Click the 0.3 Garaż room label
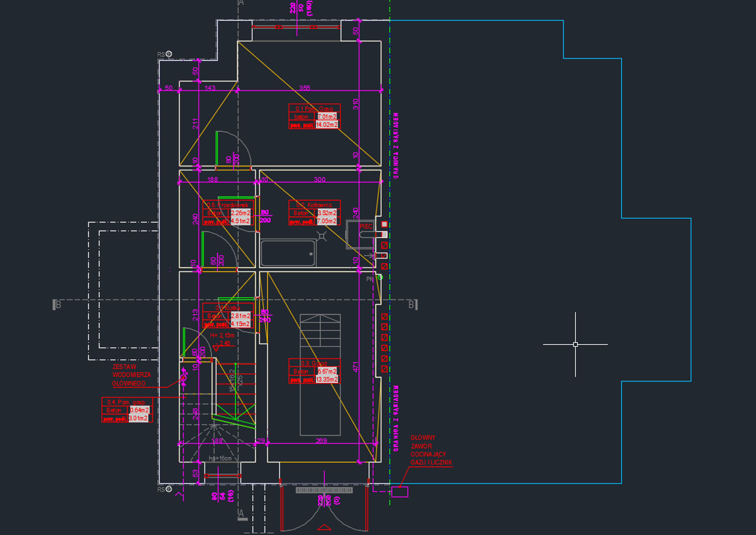This screenshot has width=756, height=535. pos(314,363)
